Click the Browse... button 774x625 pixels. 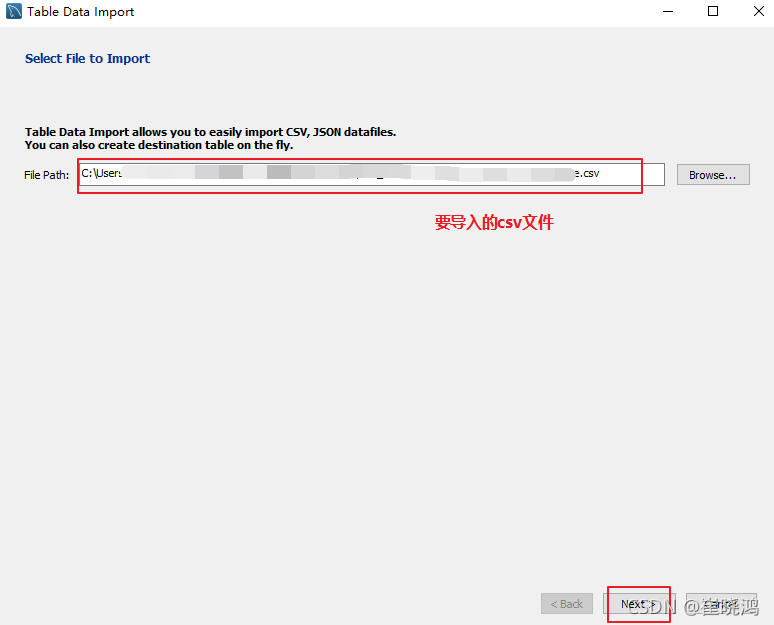coord(713,175)
